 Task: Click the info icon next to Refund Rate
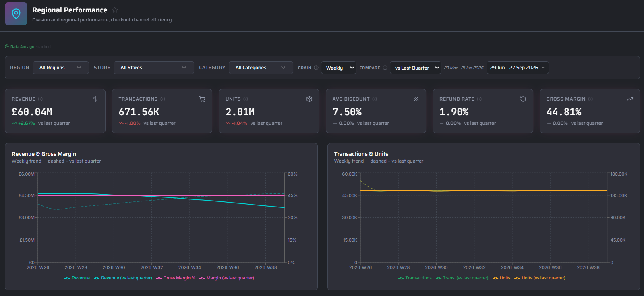pos(479,99)
